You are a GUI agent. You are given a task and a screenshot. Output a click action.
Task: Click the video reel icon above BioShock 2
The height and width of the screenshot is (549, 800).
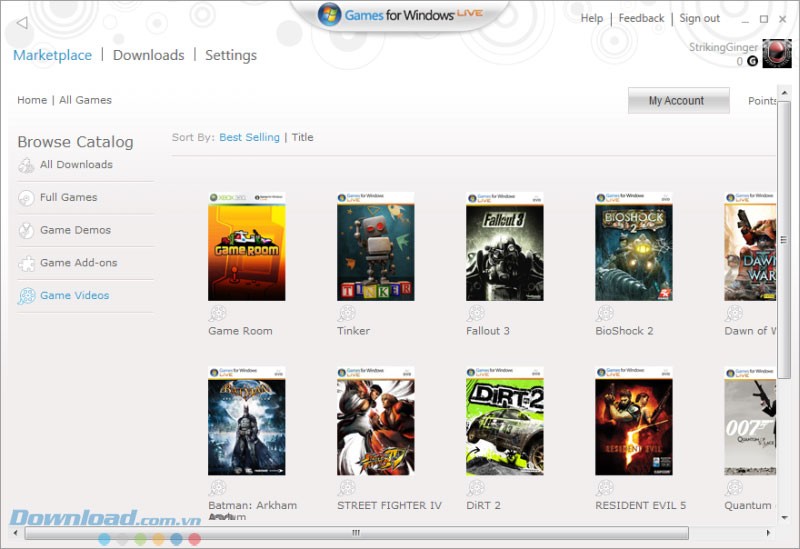[x=605, y=313]
